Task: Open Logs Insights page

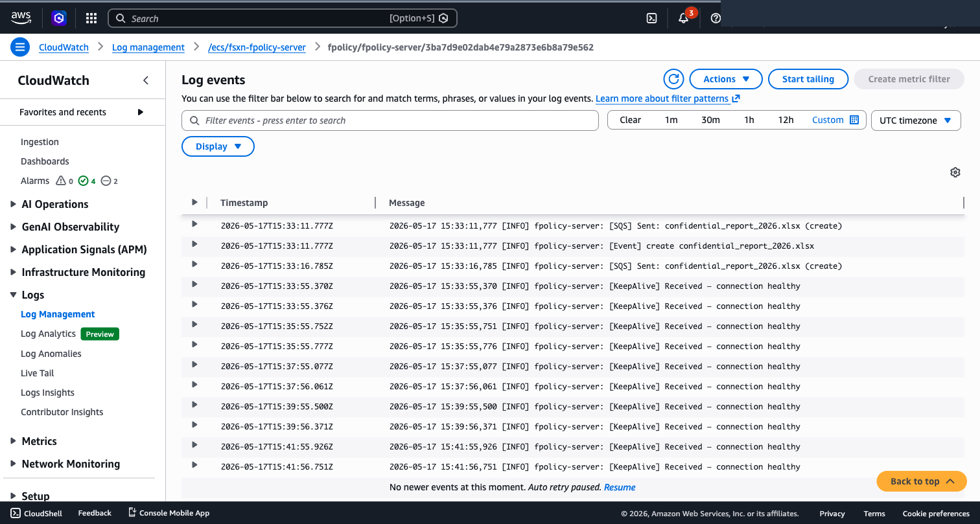Action: click(47, 393)
